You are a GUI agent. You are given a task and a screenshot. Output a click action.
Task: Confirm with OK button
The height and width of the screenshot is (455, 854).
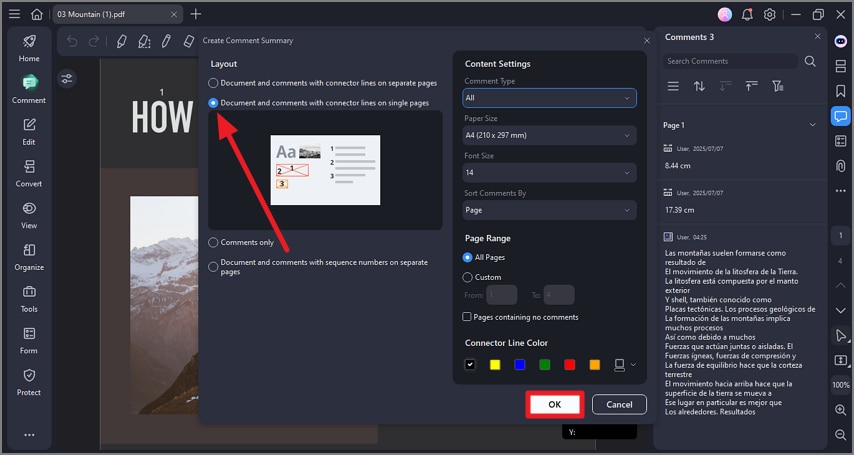[554, 404]
